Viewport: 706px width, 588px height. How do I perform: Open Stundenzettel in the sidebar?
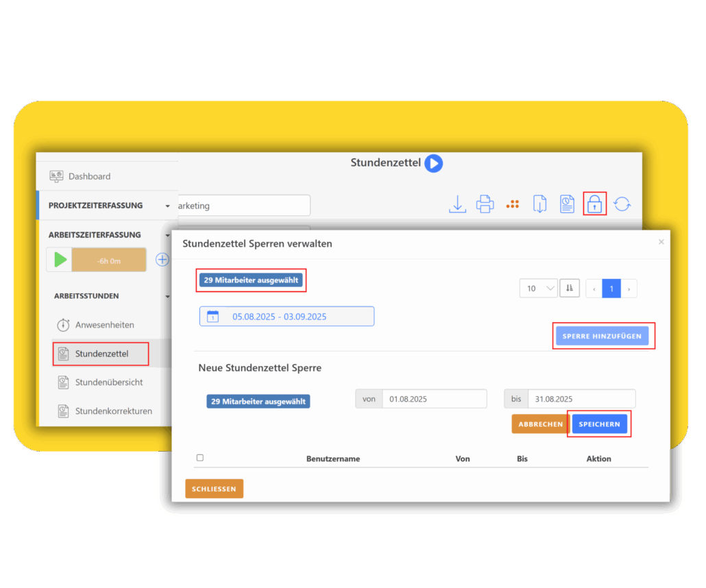101,354
